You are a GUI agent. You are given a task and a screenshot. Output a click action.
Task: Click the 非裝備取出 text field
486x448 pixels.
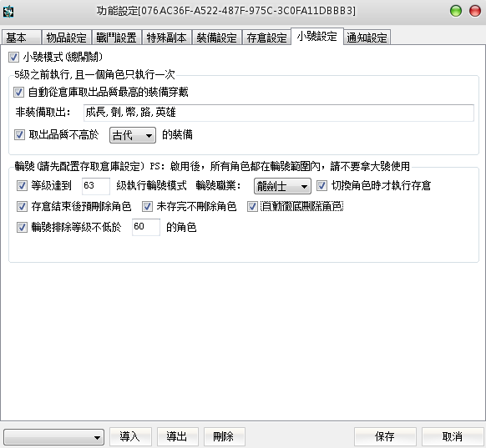click(279, 113)
